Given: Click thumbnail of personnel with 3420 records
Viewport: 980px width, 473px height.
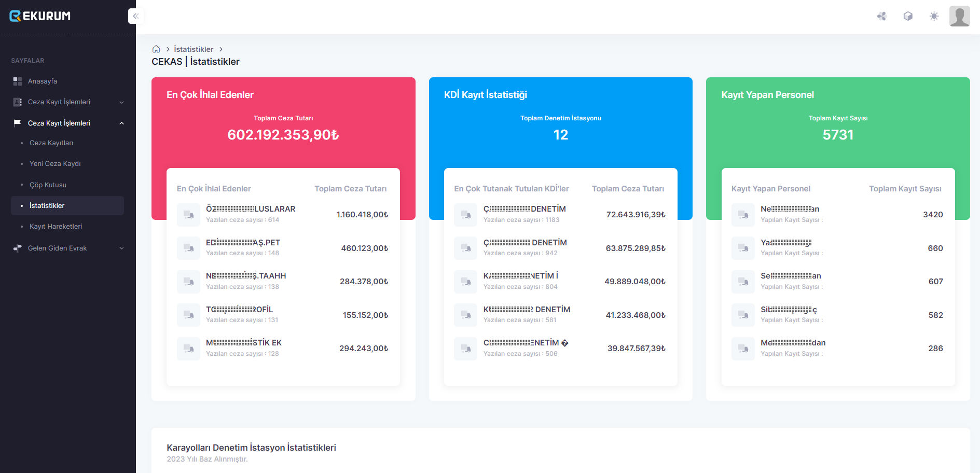Looking at the screenshot, I should coord(743,215).
